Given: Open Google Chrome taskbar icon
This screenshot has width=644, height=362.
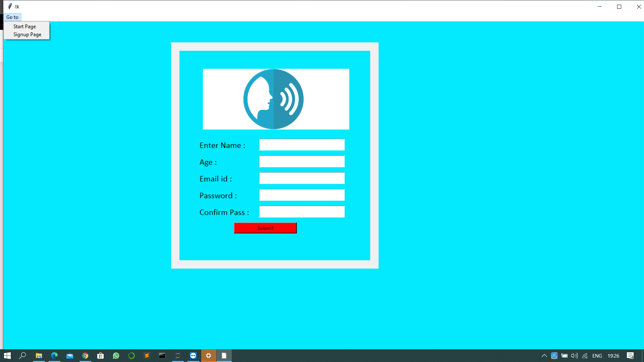Looking at the screenshot, I should [x=85, y=356].
